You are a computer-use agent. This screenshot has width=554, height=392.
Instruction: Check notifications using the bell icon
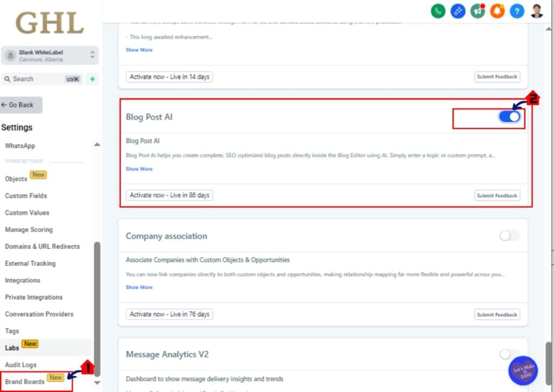497,11
